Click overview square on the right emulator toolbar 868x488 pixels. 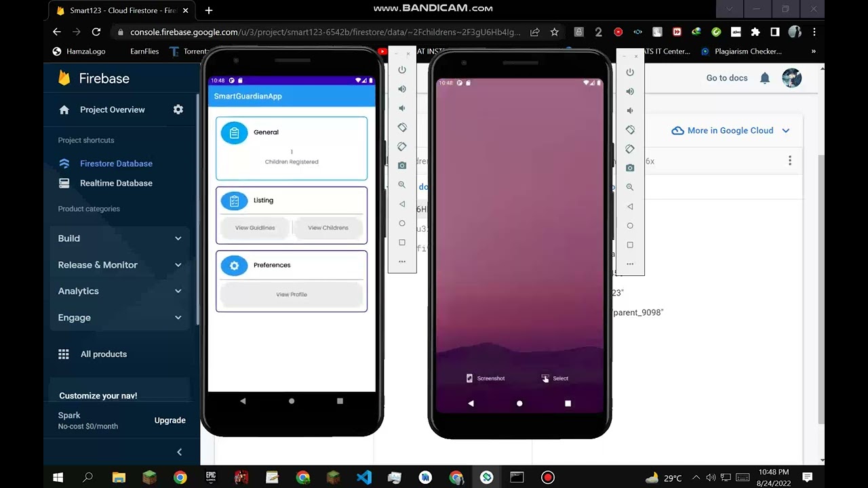coord(630,245)
